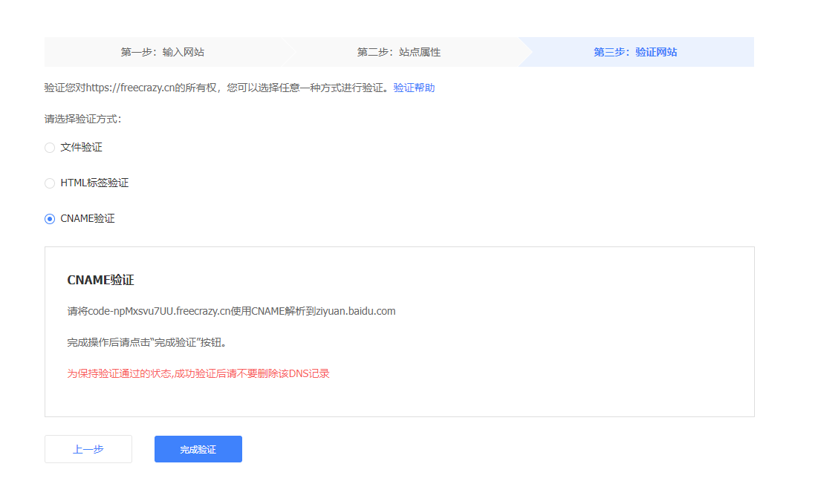Switch to step 第二步：站点属性

click(x=399, y=53)
